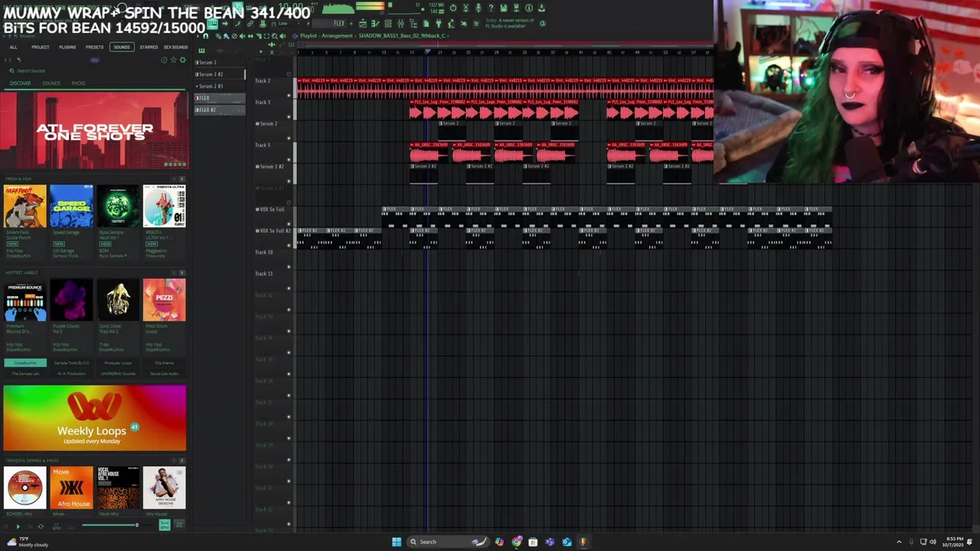This screenshot has width=980, height=551.
Task: Switch to the PROJECT browser tab
Action: [x=40, y=47]
